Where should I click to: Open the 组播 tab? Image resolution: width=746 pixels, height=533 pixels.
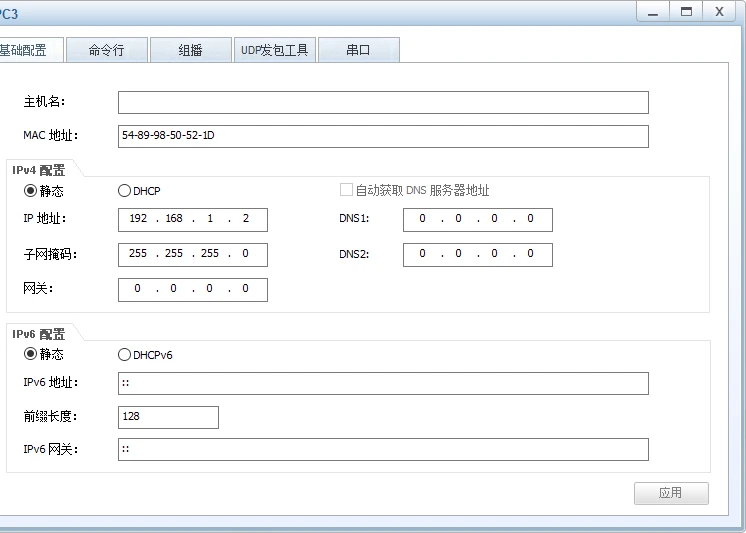(190, 50)
